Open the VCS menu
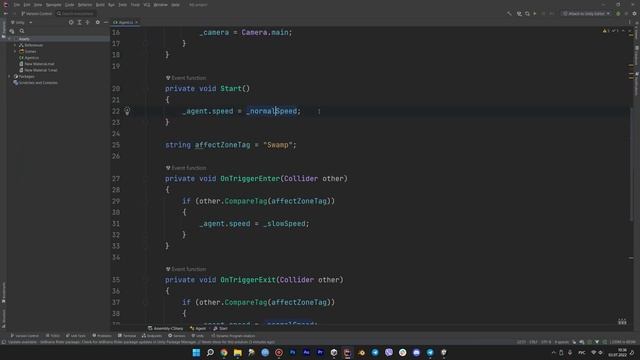 point(147,5)
